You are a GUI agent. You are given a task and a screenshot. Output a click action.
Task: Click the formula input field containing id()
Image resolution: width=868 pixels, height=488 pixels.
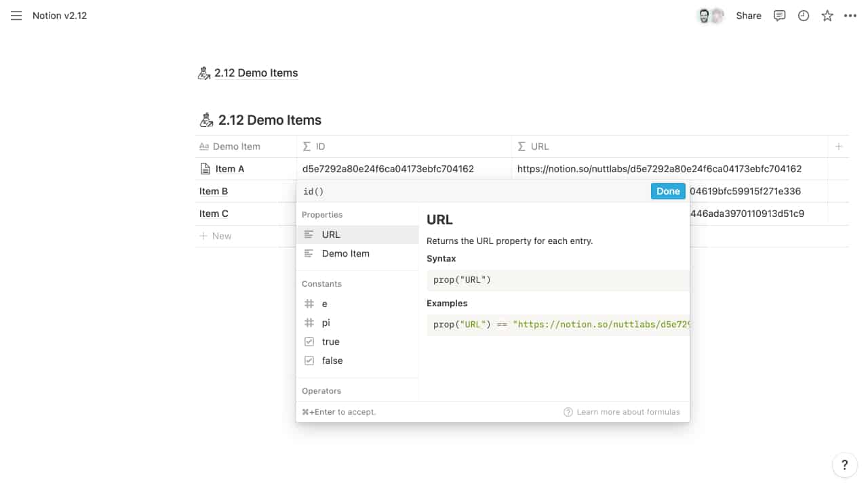[x=473, y=191]
